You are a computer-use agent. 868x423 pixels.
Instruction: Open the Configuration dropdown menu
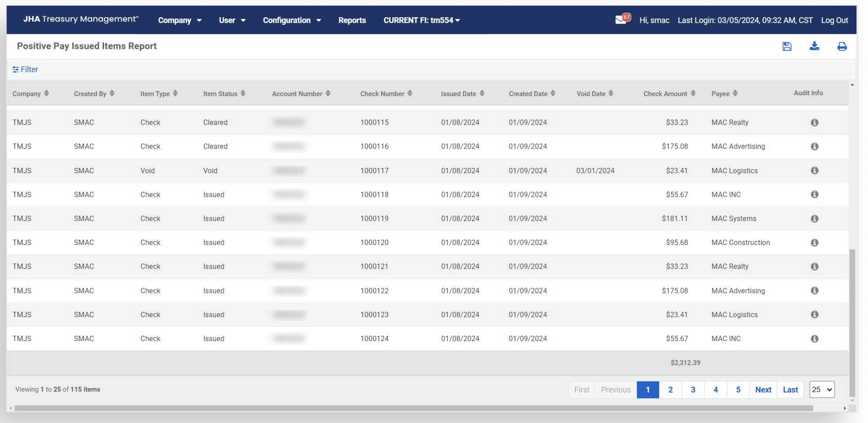point(292,20)
